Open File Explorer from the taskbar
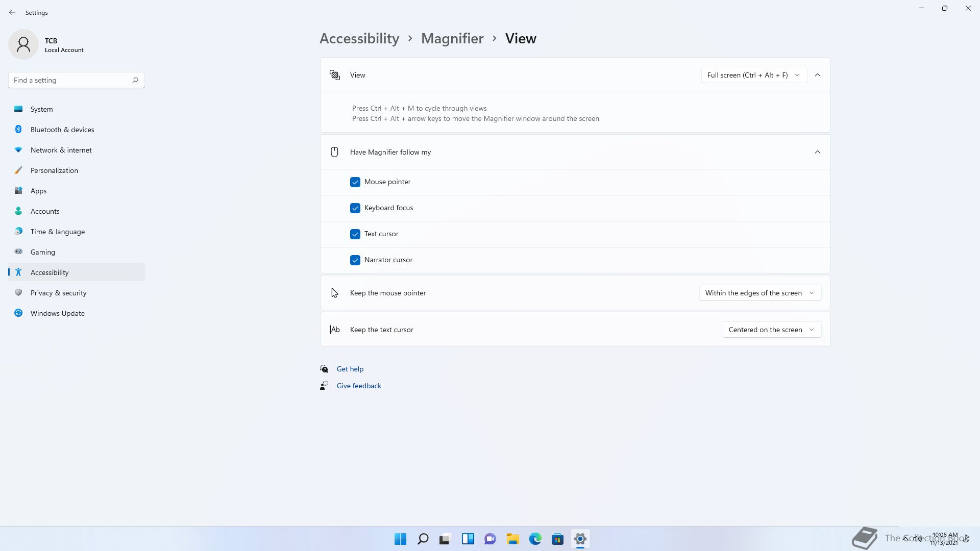The image size is (980, 551). tap(512, 539)
